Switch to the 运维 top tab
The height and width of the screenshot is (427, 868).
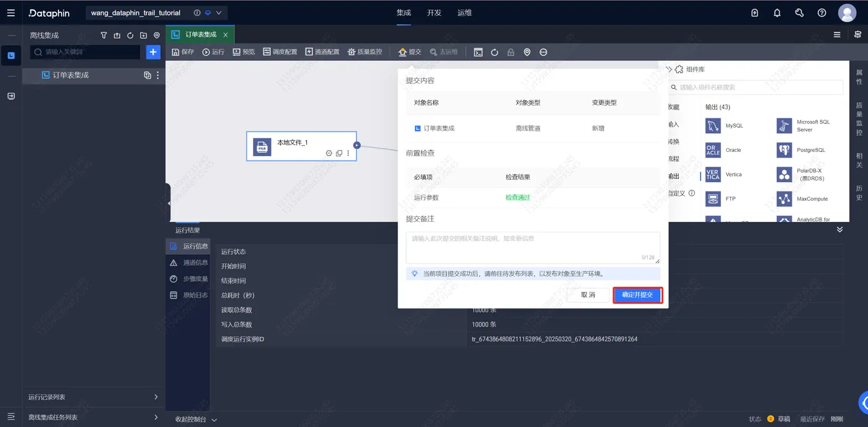point(464,12)
